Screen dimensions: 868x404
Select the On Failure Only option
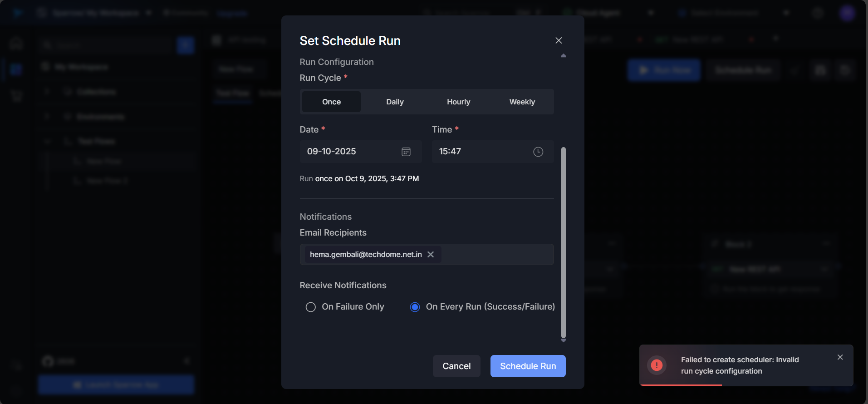coord(311,307)
